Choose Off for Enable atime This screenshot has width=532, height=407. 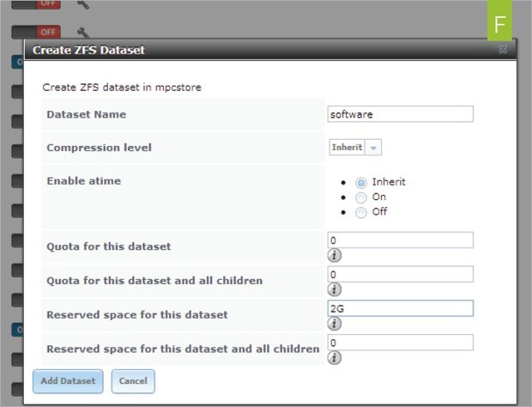tap(361, 212)
